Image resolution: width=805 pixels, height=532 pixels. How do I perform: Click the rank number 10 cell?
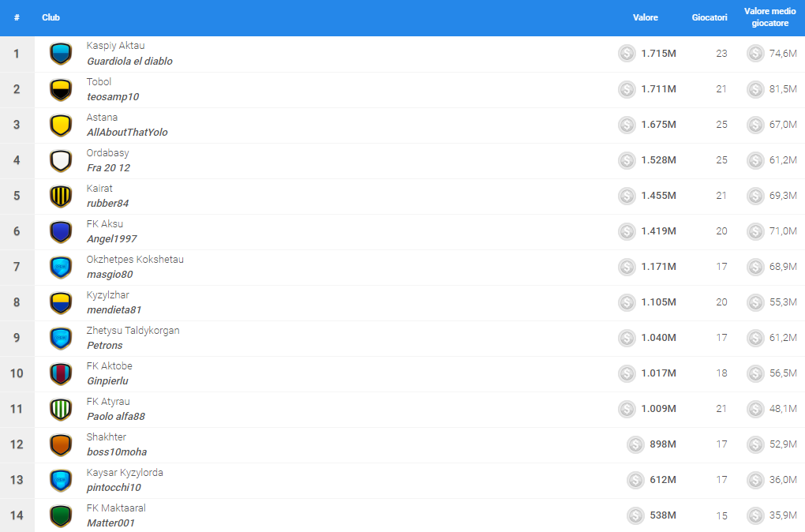(x=17, y=373)
